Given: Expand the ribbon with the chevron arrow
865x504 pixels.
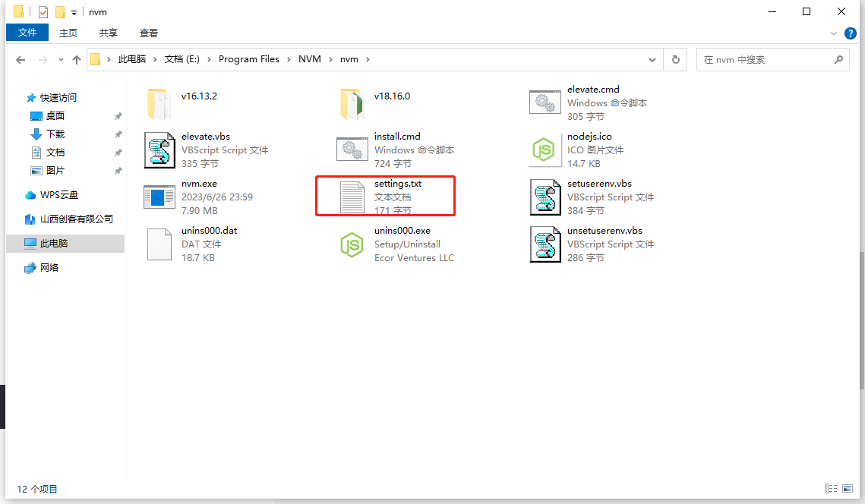Looking at the screenshot, I should [834, 33].
